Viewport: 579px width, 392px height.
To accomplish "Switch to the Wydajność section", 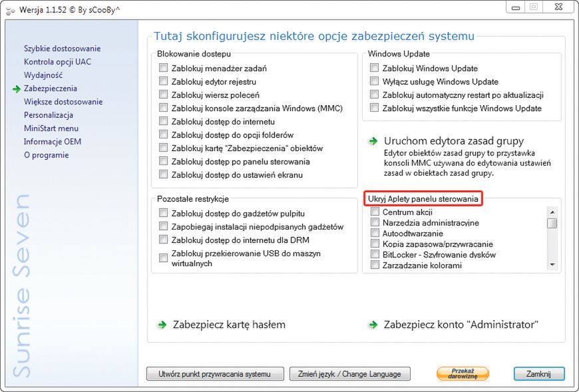I will point(44,75).
